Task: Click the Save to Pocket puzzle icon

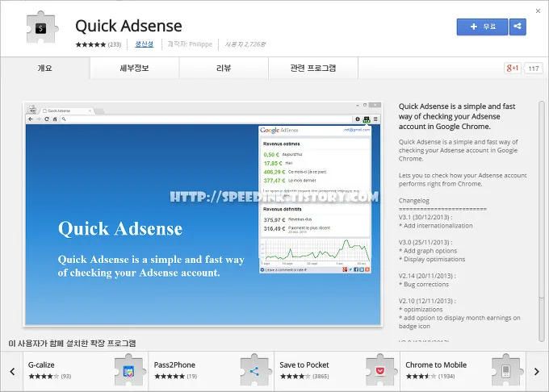Action: tap(380, 370)
